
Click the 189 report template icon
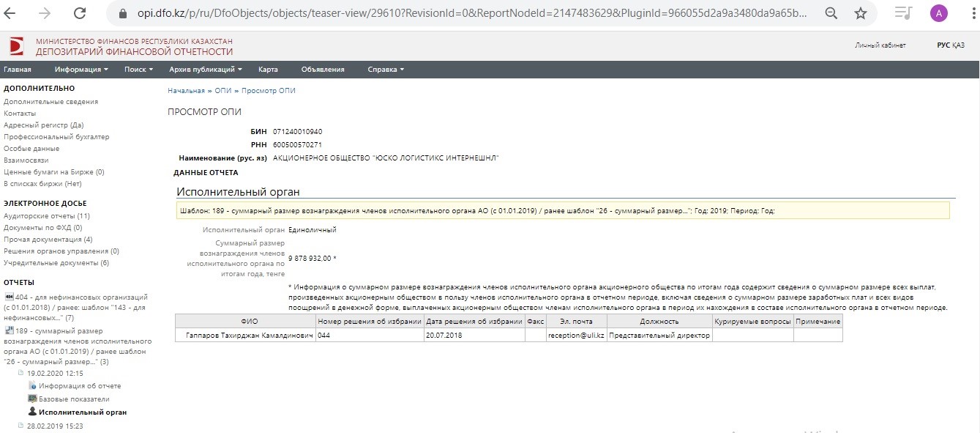[9, 331]
